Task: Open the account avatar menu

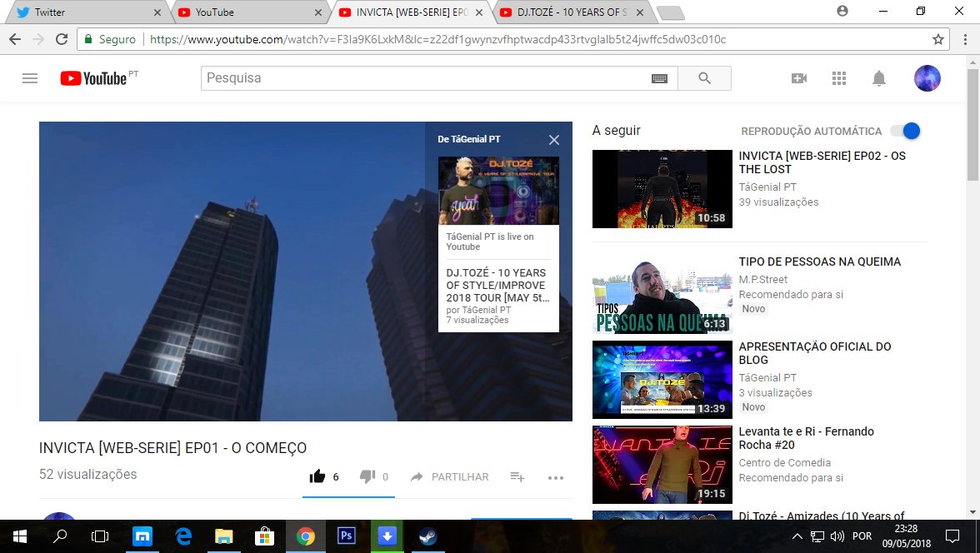Action: click(927, 78)
